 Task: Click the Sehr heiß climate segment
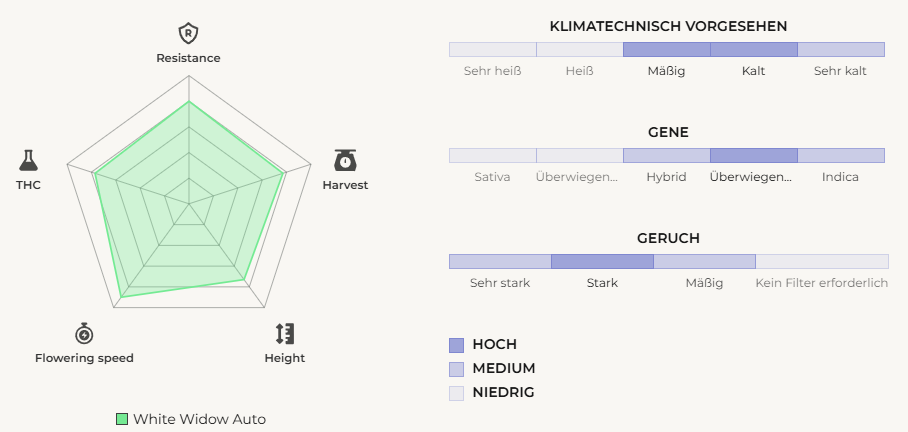(x=493, y=49)
